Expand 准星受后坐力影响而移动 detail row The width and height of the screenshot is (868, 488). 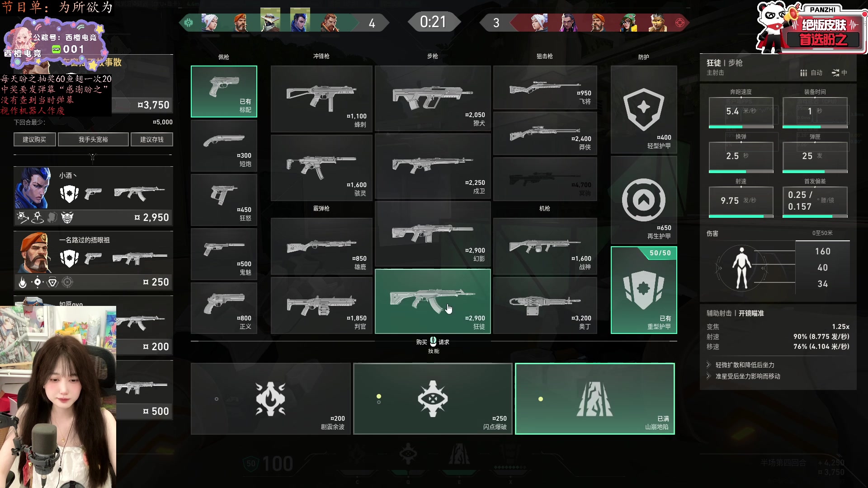click(744, 376)
